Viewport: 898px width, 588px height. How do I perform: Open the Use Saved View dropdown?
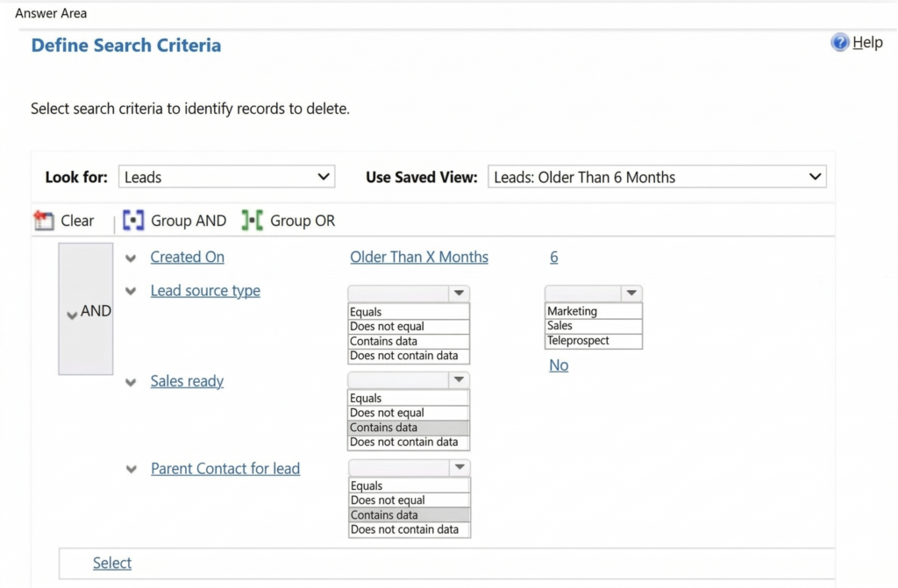click(656, 177)
